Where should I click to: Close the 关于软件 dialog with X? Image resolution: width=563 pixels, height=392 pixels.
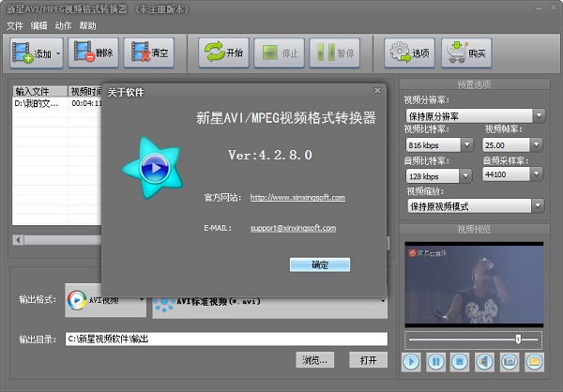377,91
